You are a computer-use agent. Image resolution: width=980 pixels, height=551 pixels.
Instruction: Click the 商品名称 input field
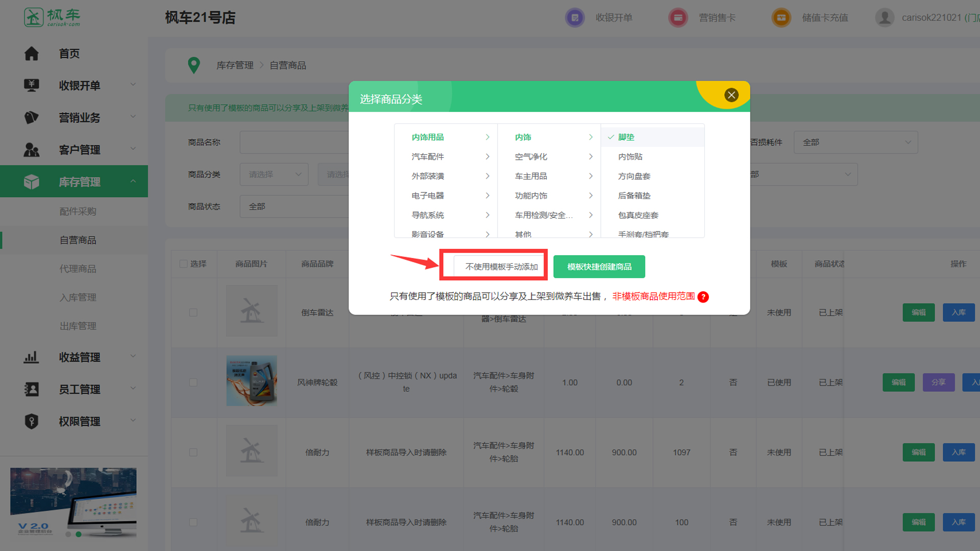coord(293,142)
